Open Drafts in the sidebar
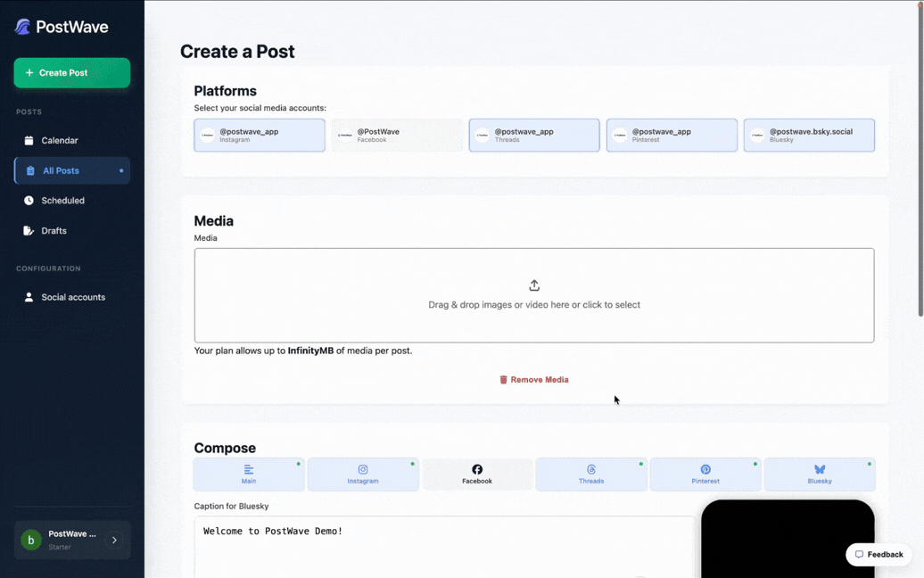Viewport: 924px width, 578px height. tap(54, 231)
